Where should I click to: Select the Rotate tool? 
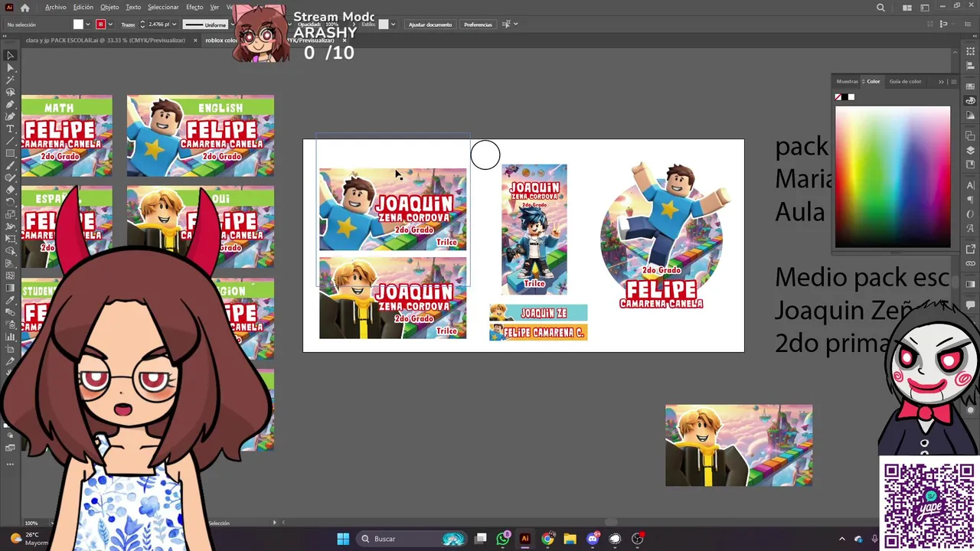click(10, 202)
